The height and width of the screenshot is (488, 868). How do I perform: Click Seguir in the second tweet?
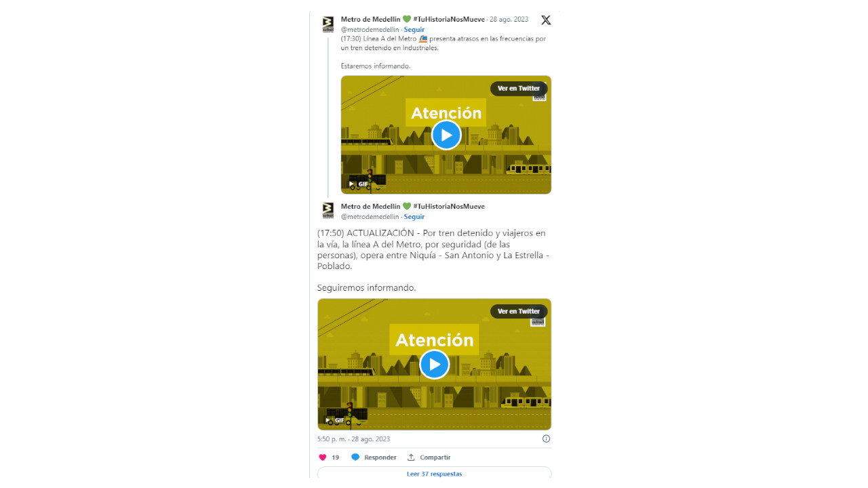(x=414, y=217)
